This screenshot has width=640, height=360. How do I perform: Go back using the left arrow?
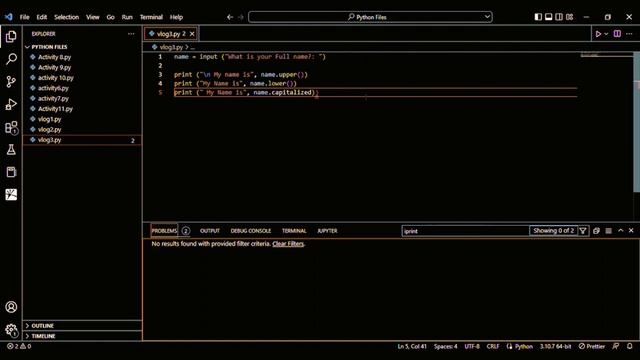point(230,17)
